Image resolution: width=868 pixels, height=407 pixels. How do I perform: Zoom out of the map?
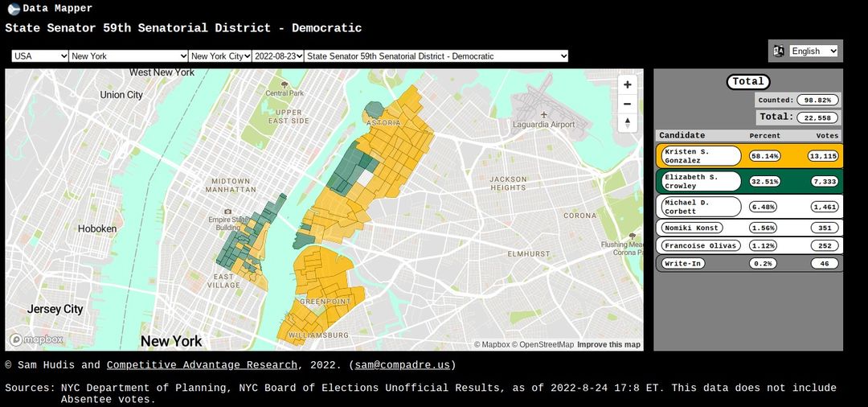(628, 104)
